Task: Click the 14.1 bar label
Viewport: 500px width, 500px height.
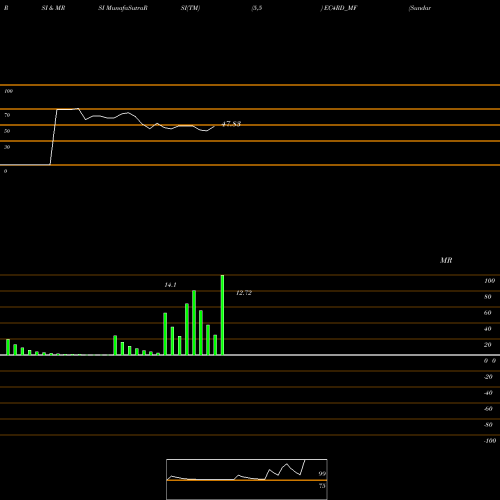Action: click(170, 285)
